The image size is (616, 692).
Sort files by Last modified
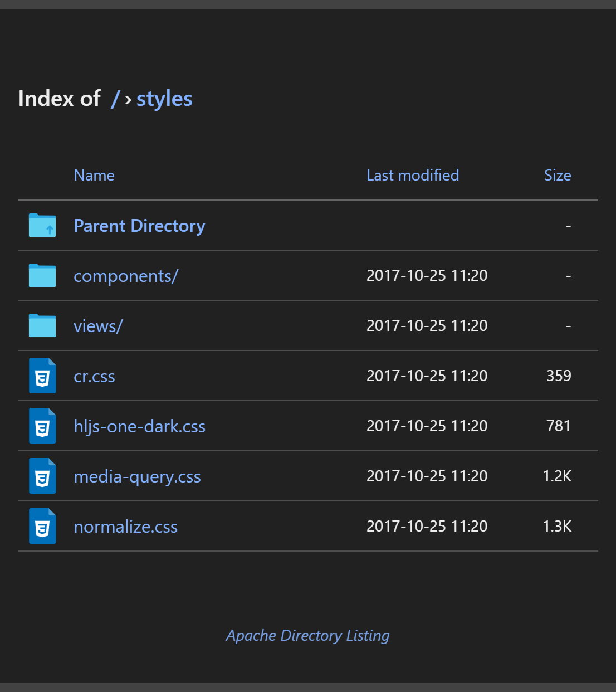(x=413, y=175)
